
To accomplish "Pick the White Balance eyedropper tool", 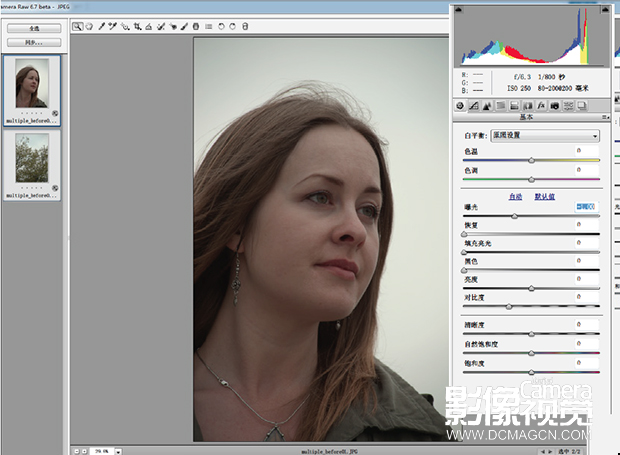I will coord(102,26).
